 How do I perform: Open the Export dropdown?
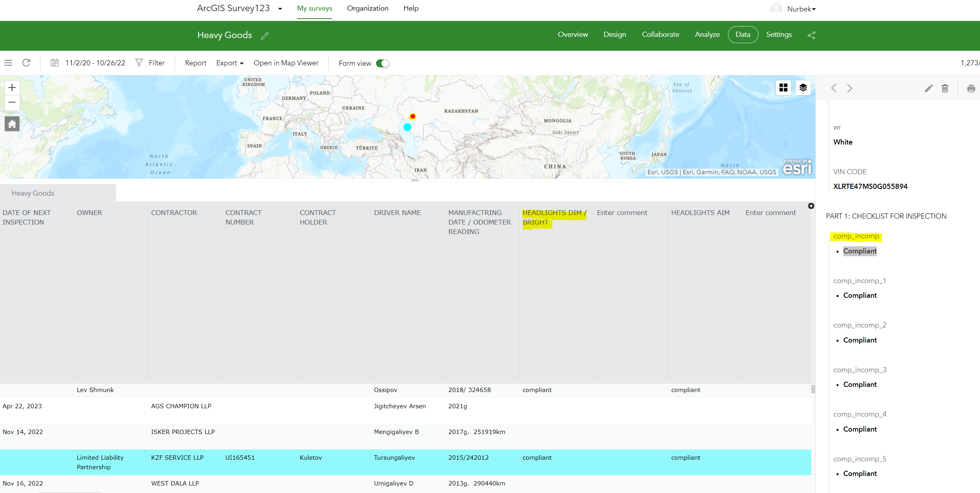(x=230, y=63)
